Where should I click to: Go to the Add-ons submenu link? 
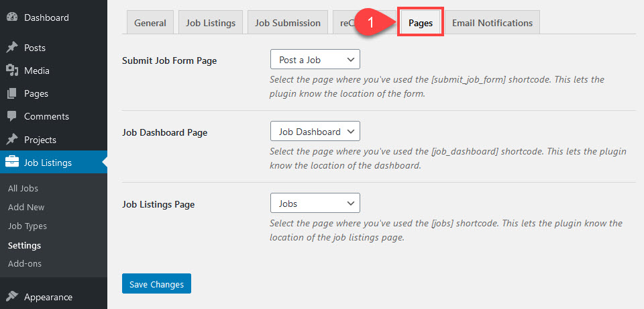[25, 264]
